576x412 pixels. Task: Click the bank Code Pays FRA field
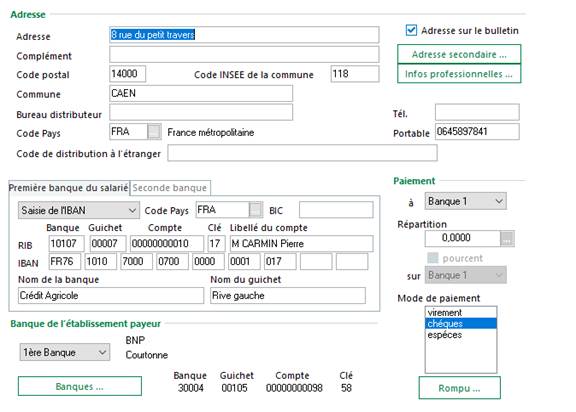223,210
